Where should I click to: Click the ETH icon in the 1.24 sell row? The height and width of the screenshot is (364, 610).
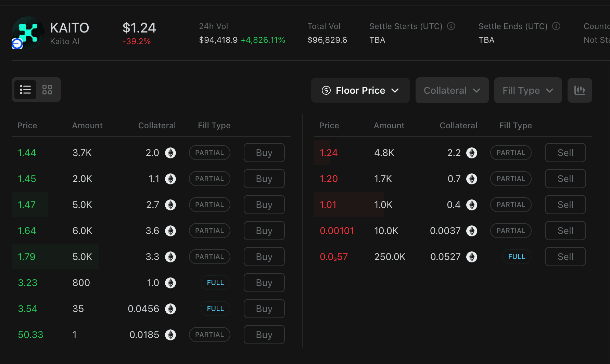pyautogui.click(x=472, y=153)
